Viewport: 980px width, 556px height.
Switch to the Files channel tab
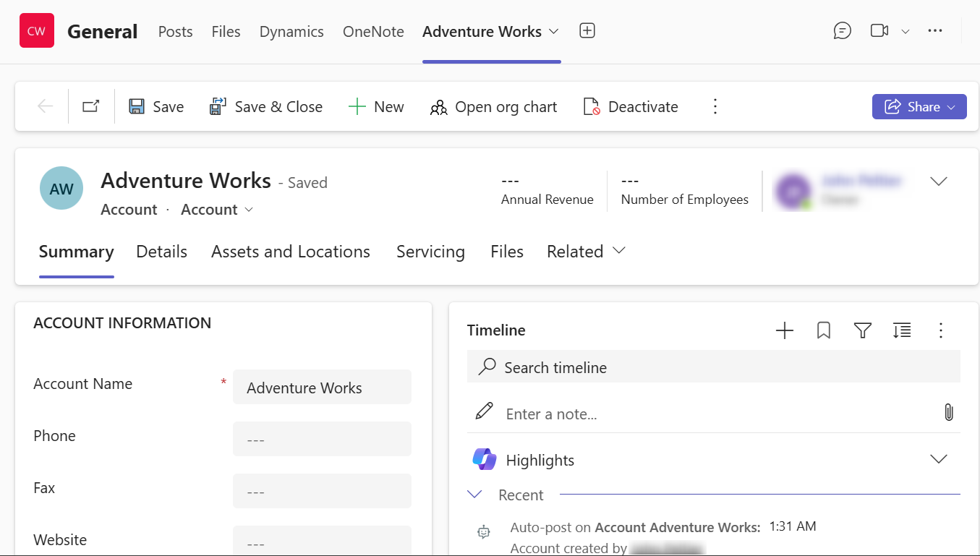click(x=226, y=32)
